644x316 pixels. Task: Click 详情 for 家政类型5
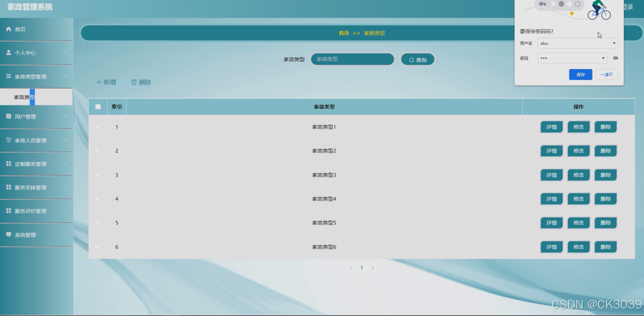[552, 223]
